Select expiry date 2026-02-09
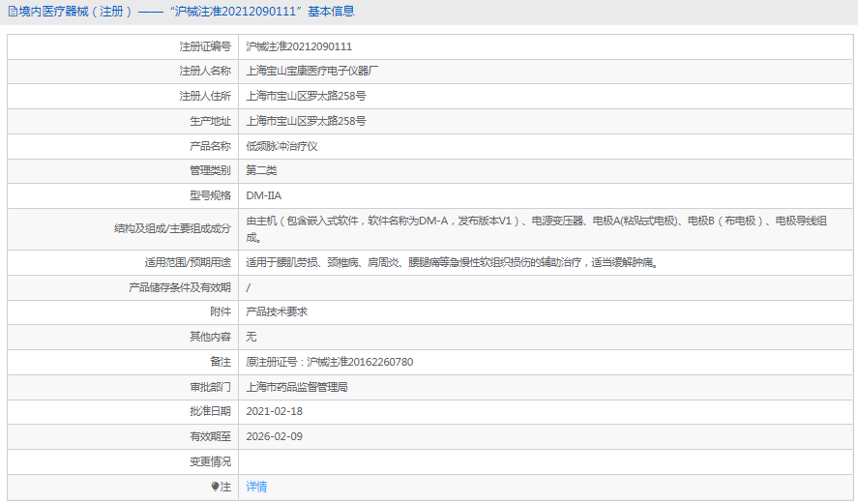The width and height of the screenshot is (858, 504). 274,436
